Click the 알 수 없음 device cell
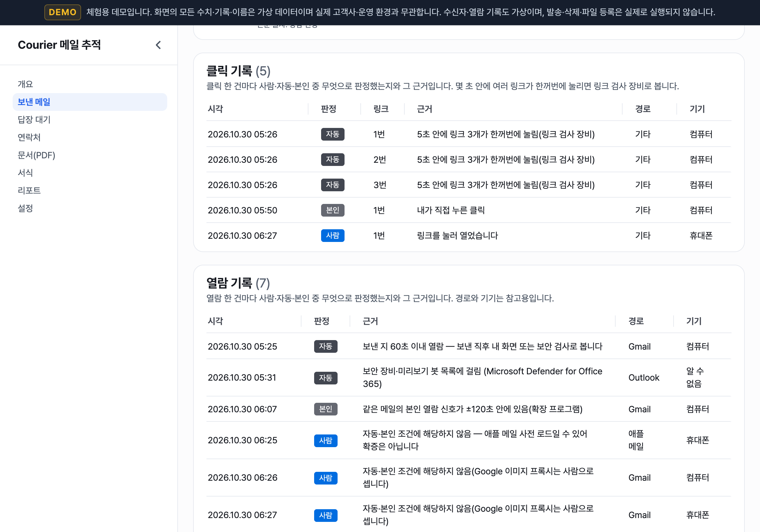The height and width of the screenshot is (532, 760). click(x=695, y=378)
